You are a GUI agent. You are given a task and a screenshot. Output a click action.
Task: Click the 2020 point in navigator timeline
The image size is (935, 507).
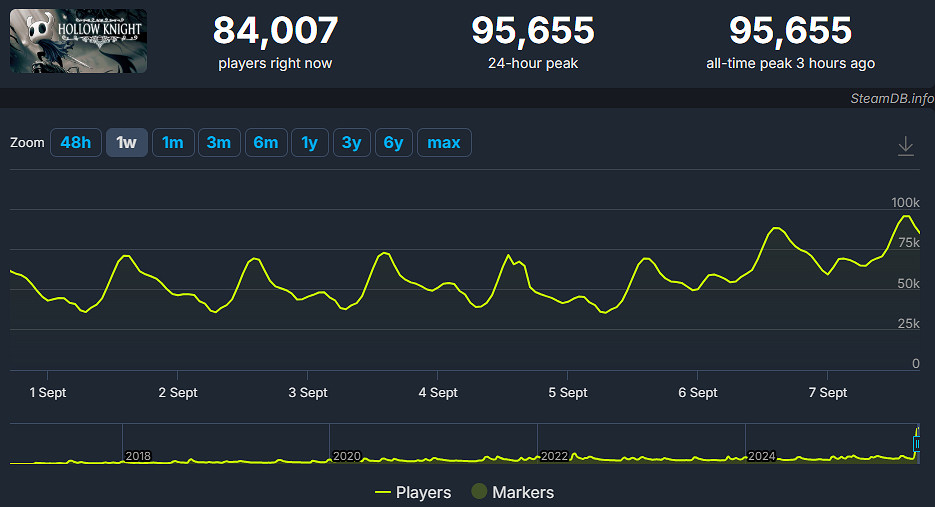pos(345,456)
